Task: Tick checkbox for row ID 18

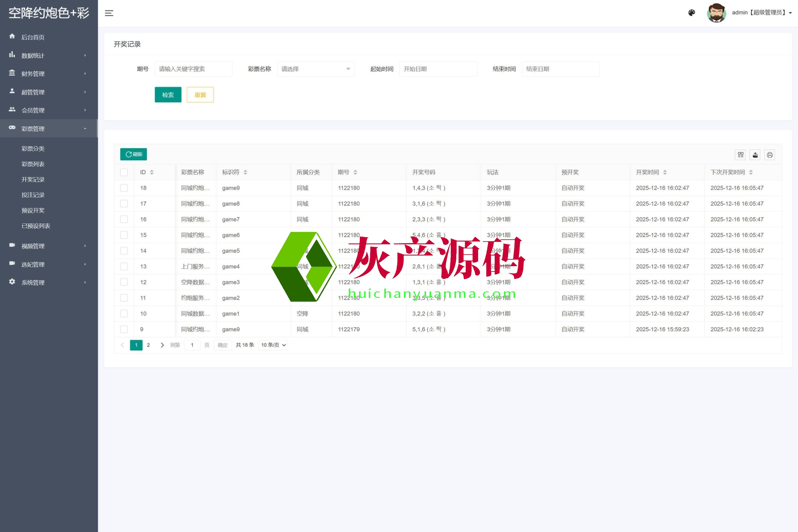Action: pyautogui.click(x=124, y=188)
